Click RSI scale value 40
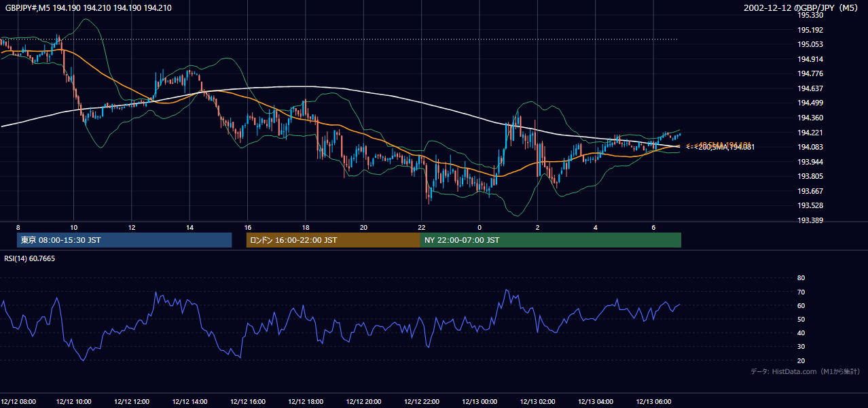Viewport: 868px width, 408px height. coord(801,333)
